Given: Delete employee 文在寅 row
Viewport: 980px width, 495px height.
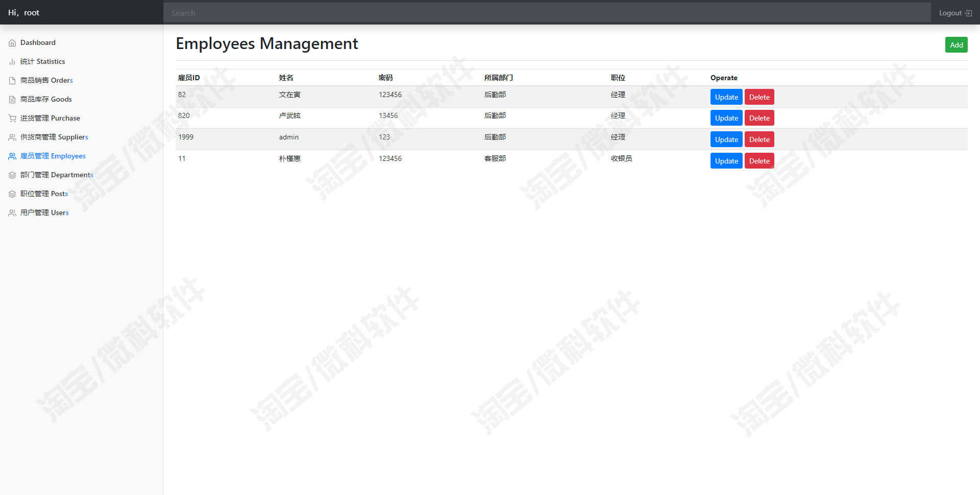Looking at the screenshot, I should coord(759,97).
